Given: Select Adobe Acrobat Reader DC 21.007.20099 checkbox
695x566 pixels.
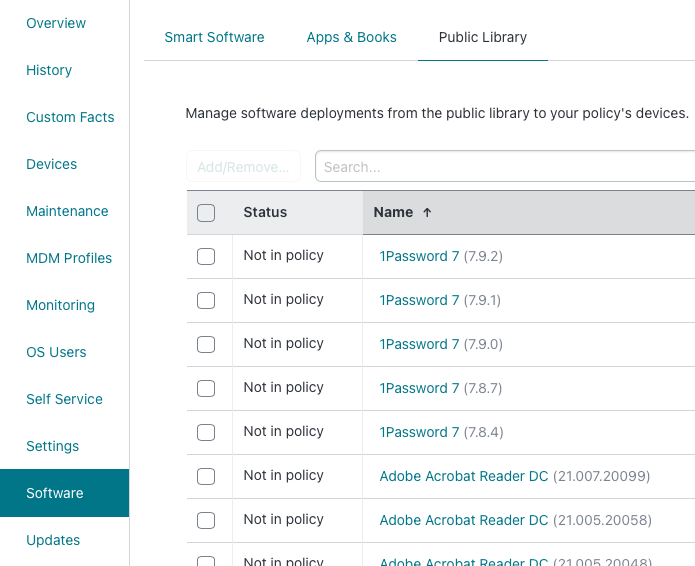Looking at the screenshot, I should coord(206,476).
